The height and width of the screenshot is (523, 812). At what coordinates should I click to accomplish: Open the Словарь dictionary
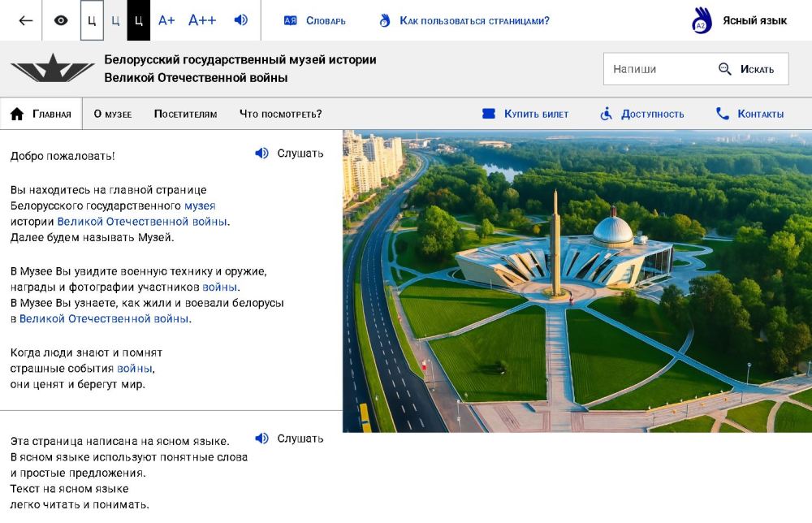315,20
